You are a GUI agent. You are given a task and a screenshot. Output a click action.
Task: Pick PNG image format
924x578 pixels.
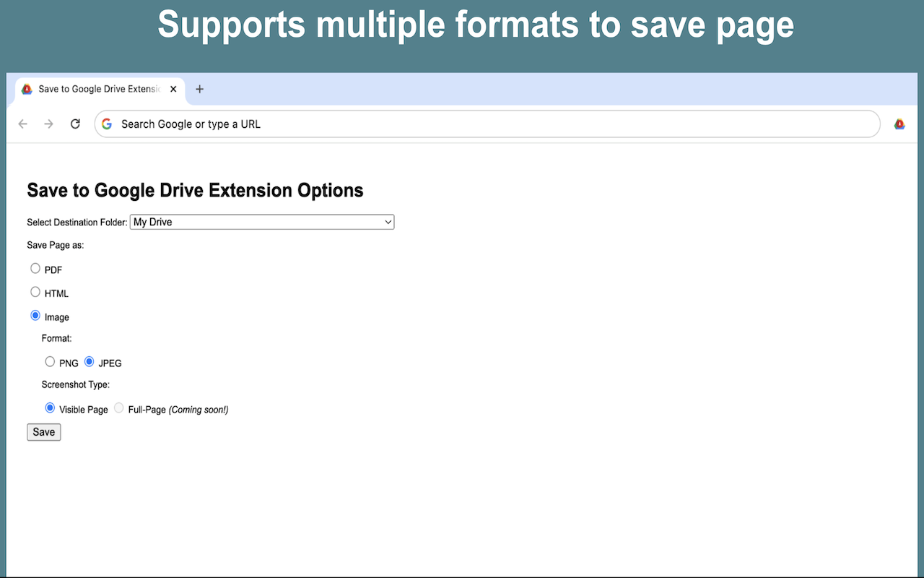tap(50, 362)
